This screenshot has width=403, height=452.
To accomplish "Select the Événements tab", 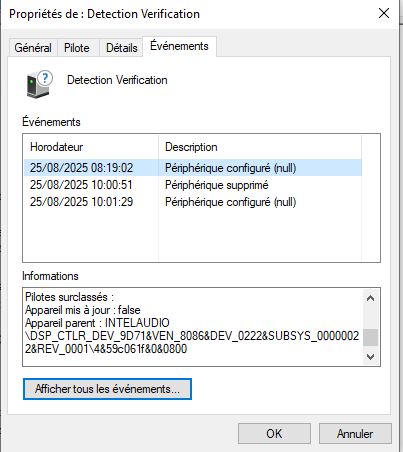I will point(179,46).
